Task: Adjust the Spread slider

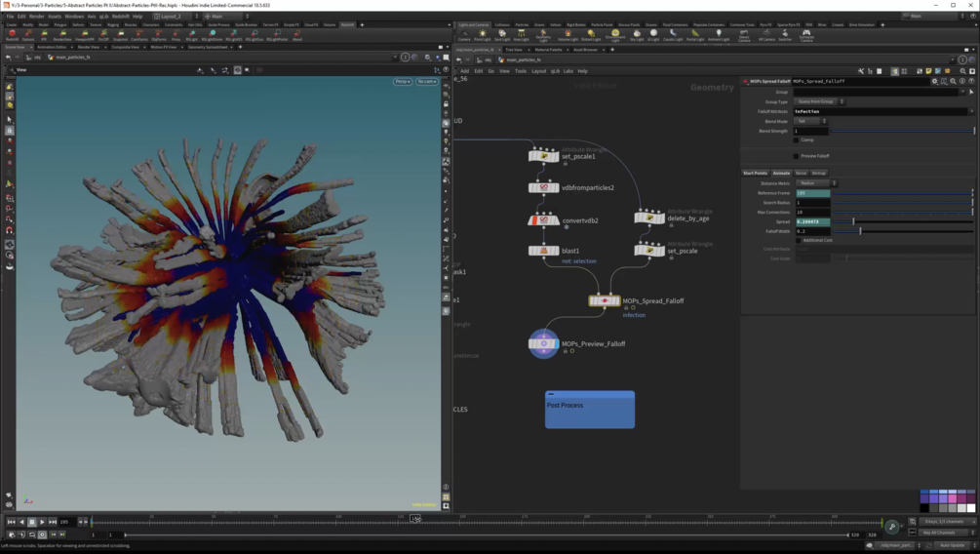Action: point(903,221)
